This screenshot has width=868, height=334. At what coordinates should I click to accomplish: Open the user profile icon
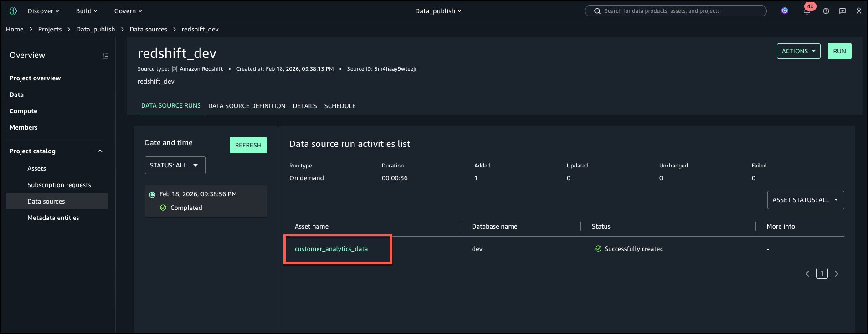858,11
